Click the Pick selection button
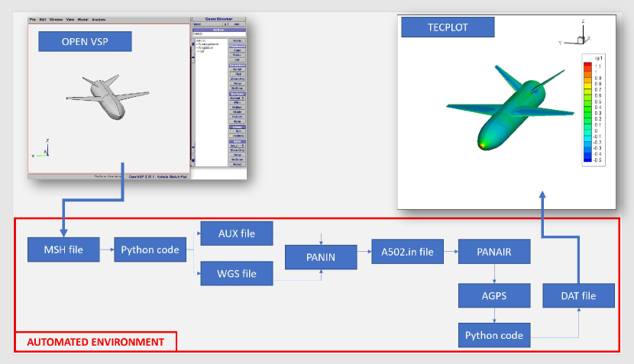634x364 pixels. click(237, 74)
